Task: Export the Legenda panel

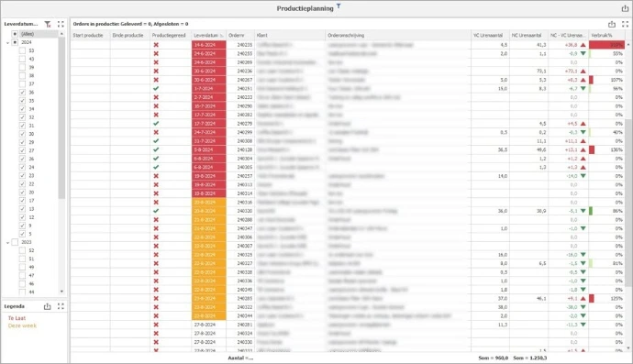Action: (x=47, y=307)
